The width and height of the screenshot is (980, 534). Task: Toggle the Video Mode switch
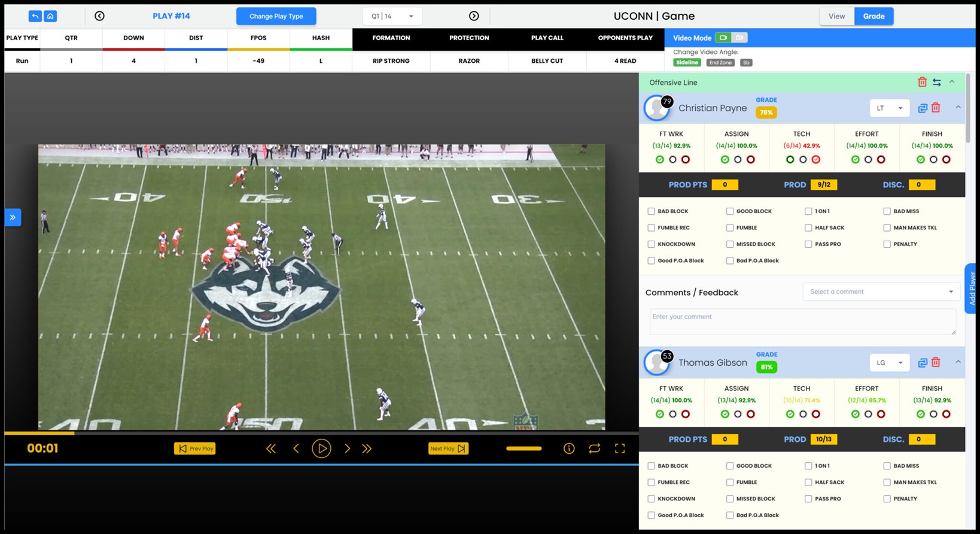[x=731, y=38]
